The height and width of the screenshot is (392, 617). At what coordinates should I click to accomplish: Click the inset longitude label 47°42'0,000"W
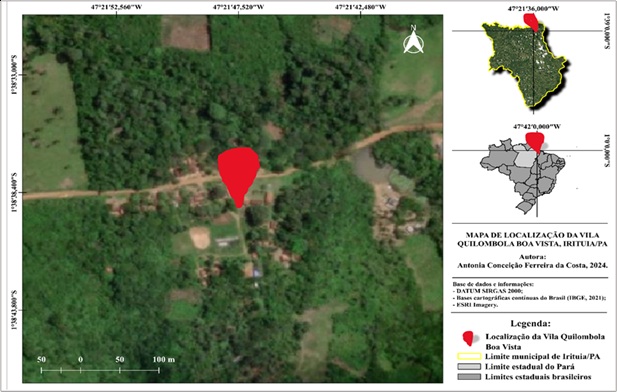coord(537,126)
